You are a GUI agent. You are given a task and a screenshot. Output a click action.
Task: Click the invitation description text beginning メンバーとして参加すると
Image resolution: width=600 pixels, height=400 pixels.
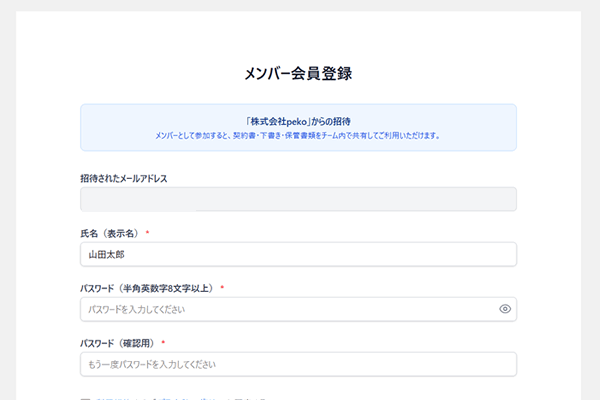click(298, 136)
